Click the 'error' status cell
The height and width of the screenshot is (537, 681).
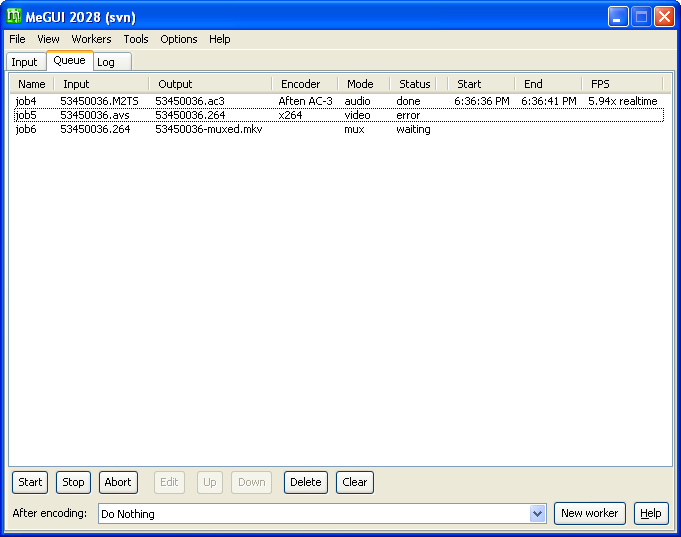point(408,115)
